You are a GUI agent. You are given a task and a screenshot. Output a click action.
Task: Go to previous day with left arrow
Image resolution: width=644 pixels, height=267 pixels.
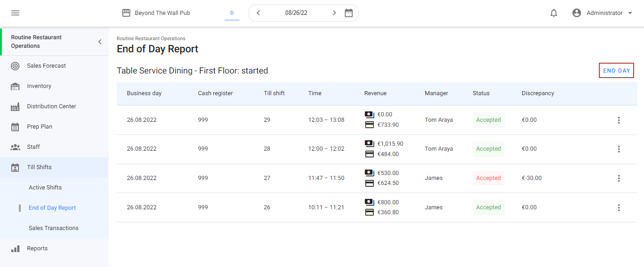[258, 13]
